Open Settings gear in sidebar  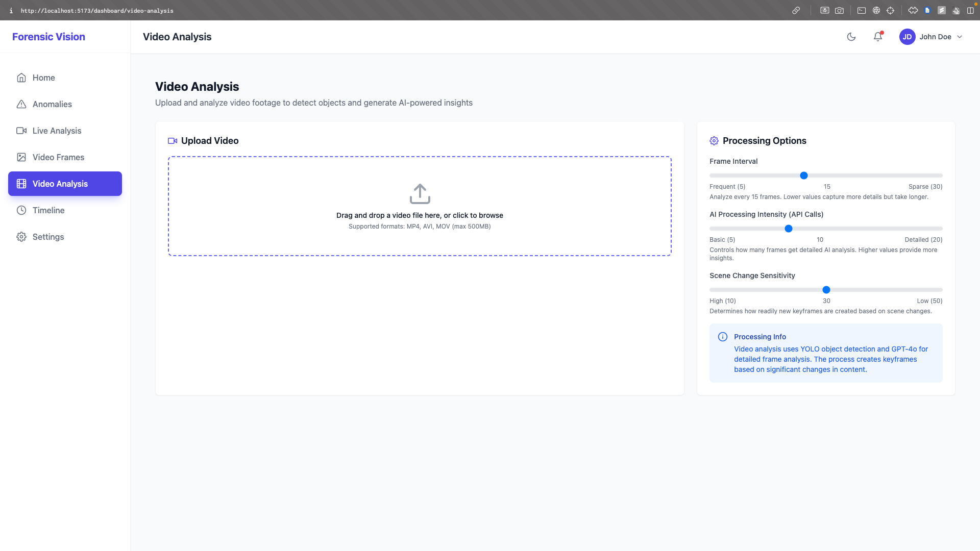coord(21,237)
